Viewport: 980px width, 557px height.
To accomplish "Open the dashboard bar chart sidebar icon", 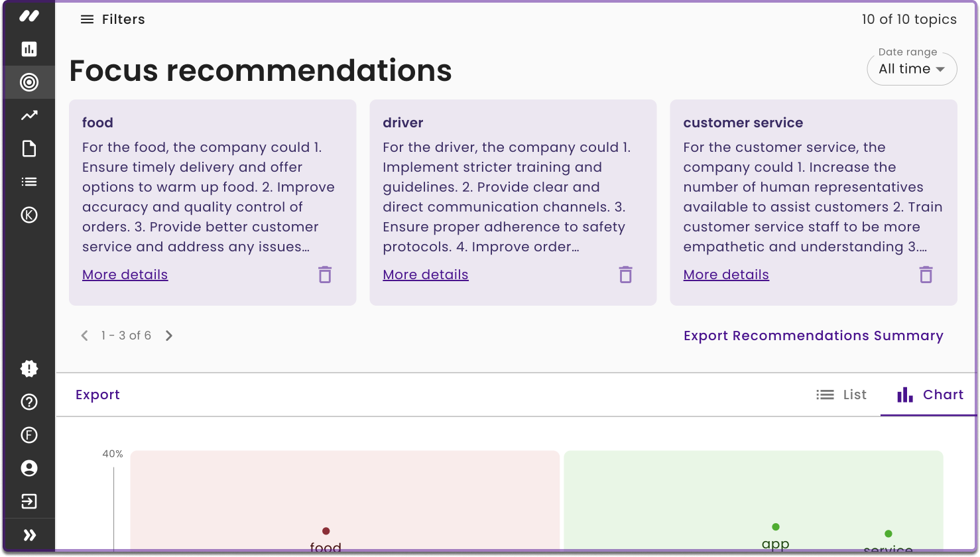I will point(29,49).
